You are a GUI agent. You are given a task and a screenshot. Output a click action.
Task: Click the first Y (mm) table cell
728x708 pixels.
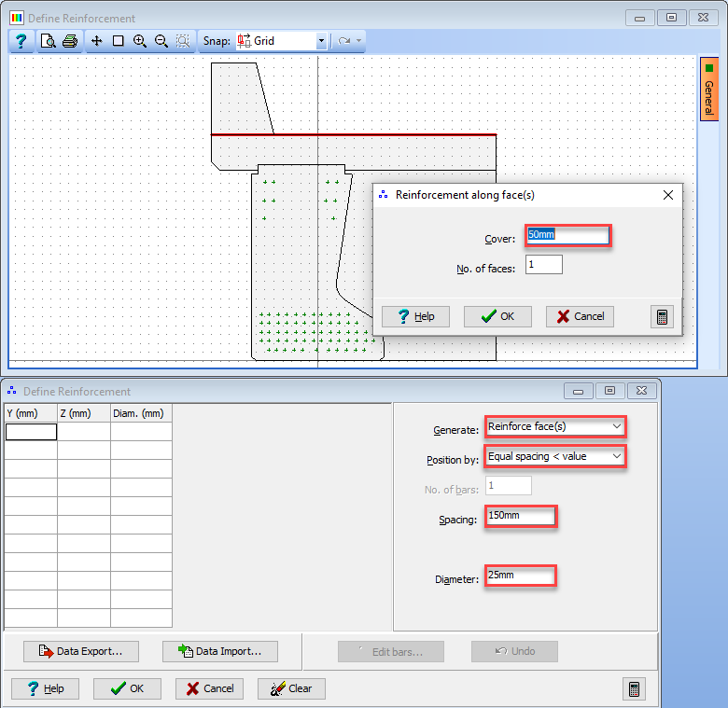coord(31,432)
